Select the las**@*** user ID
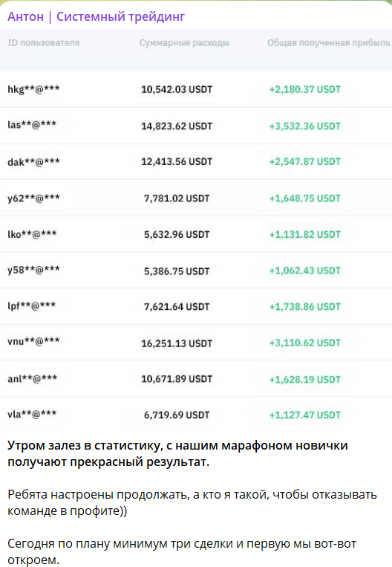The height and width of the screenshot is (567, 392). click(x=32, y=125)
